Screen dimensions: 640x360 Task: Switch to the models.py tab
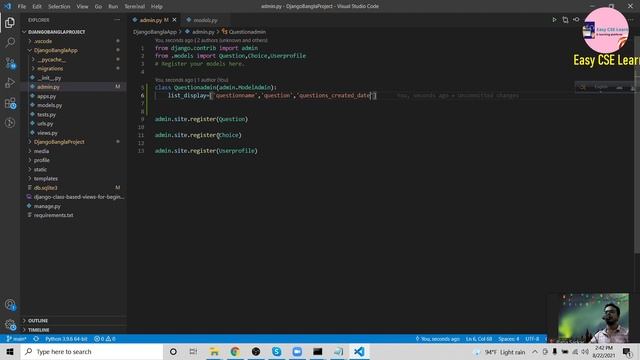(x=205, y=20)
